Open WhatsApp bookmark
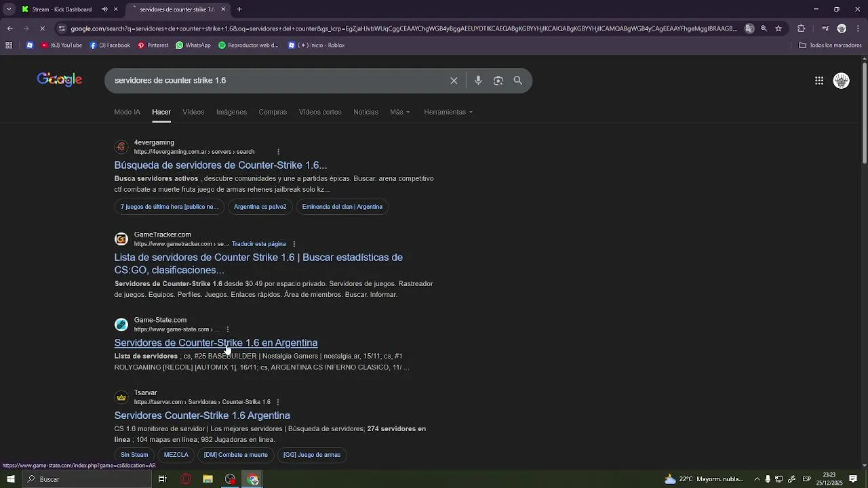The width and height of the screenshot is (868, 488). click(x=193, y=45)
